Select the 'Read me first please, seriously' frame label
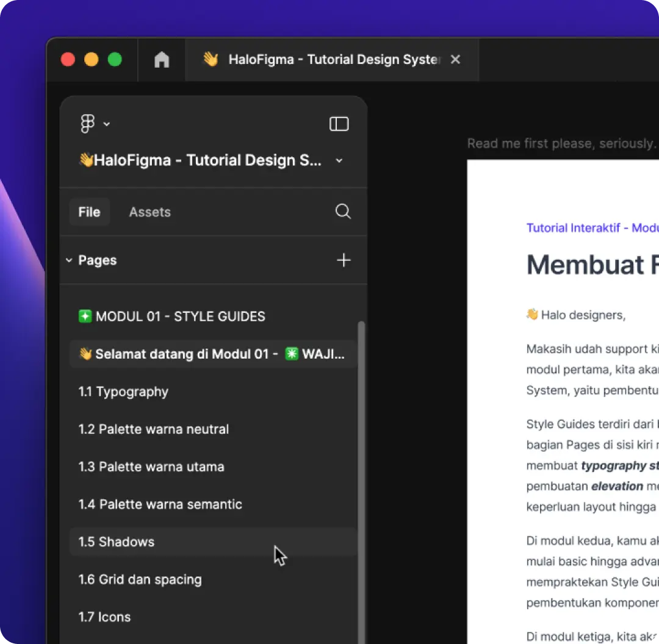The width and height of the screenshot is (659, 644). (563, 144)
